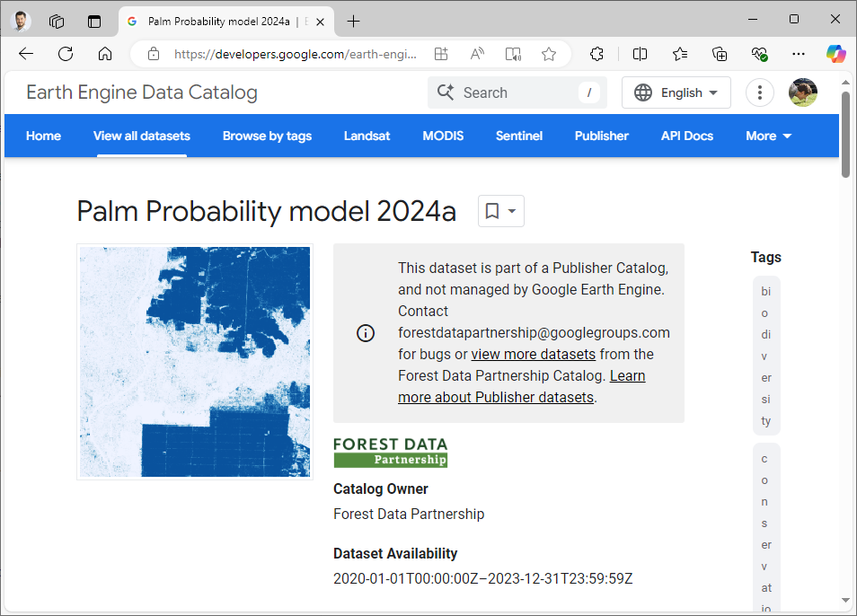Follow the 'view more datasets' link
The width and height of the screenshot is (857, 616).
click(533, 354)
